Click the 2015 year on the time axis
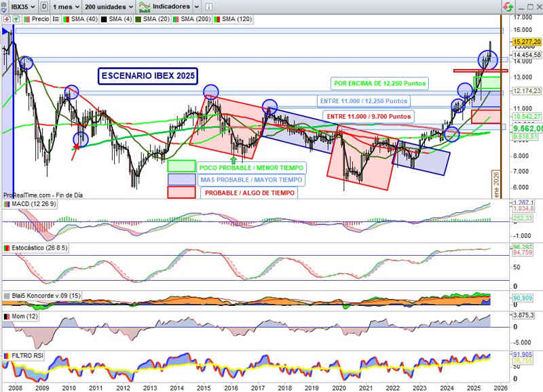The width and height of the screenshot is (543, 392). (204, 388)
